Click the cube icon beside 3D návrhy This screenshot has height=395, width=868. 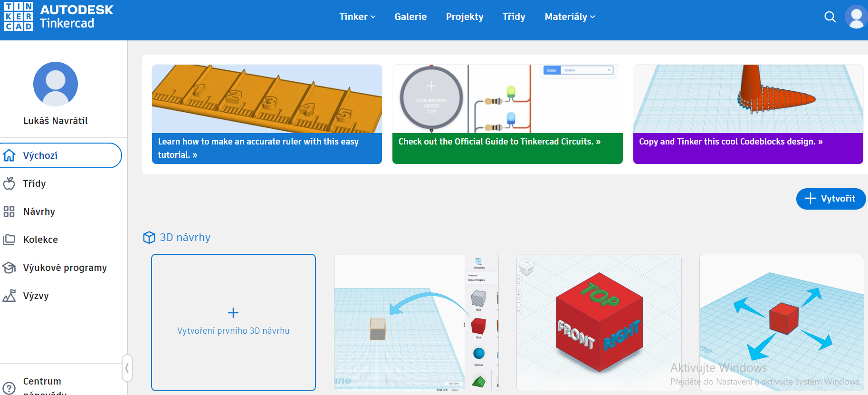149,237
